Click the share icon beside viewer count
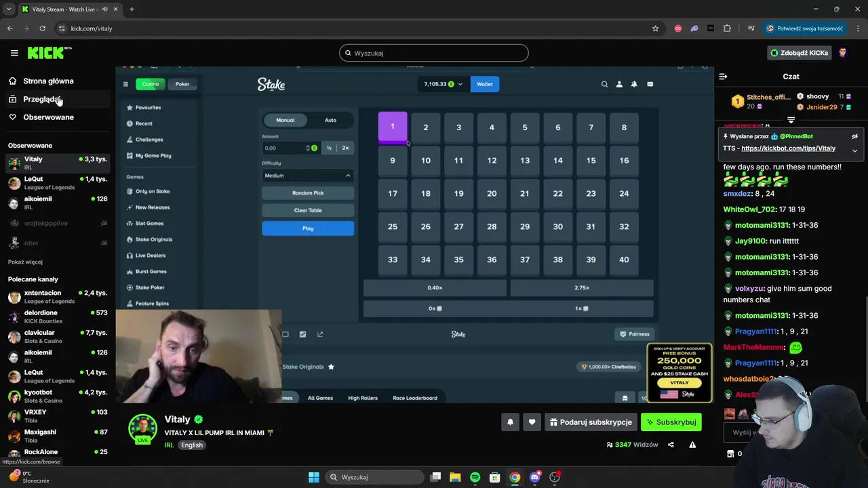Viewport: 868px width, 488px height. pyautogui.click(x=671, y=445)
